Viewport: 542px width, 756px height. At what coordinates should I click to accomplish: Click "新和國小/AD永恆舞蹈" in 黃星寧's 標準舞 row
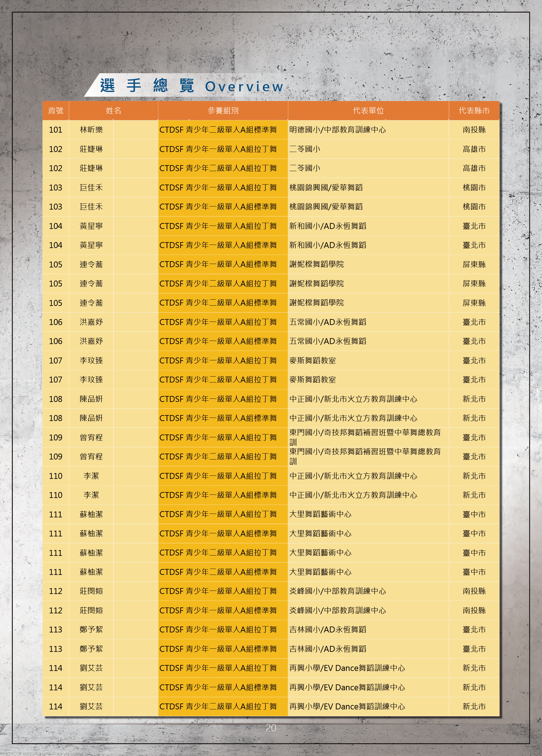tap(328, 245)
